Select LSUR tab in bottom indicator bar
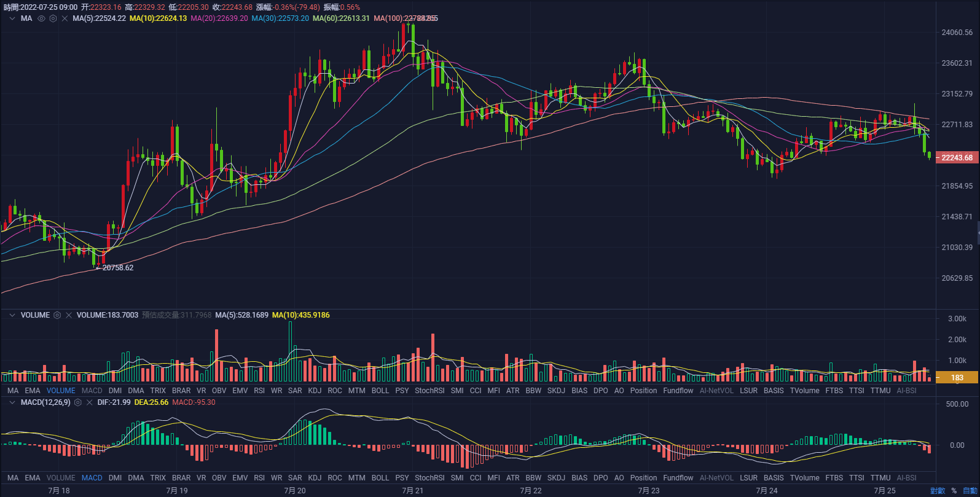Screen dimensions: 980x497 pos(748,478)
